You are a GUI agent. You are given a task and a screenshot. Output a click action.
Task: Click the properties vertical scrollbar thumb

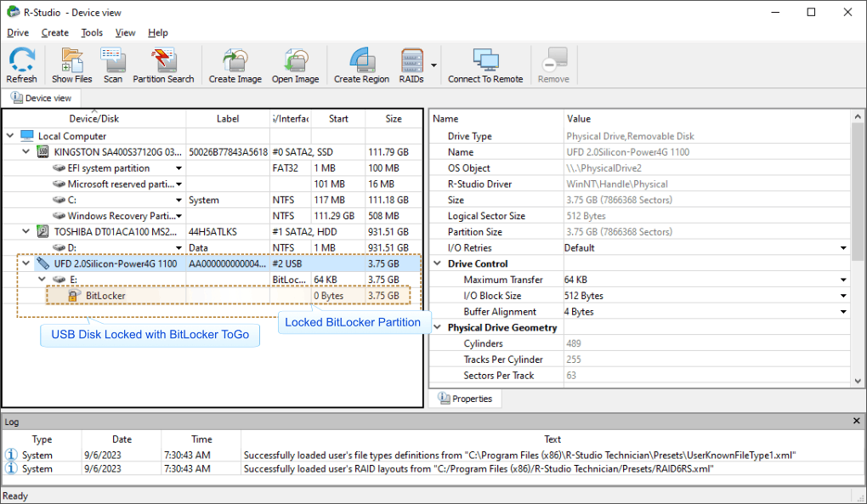(858, 194)
